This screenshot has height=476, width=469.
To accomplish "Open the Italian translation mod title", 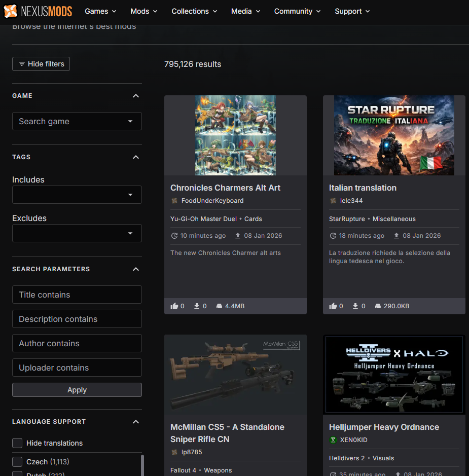I will [x=363, y=188].
